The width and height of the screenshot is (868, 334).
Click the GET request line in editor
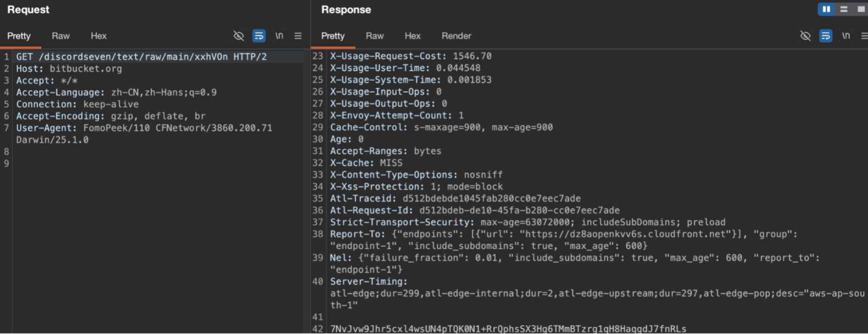(x=142, y=57)
